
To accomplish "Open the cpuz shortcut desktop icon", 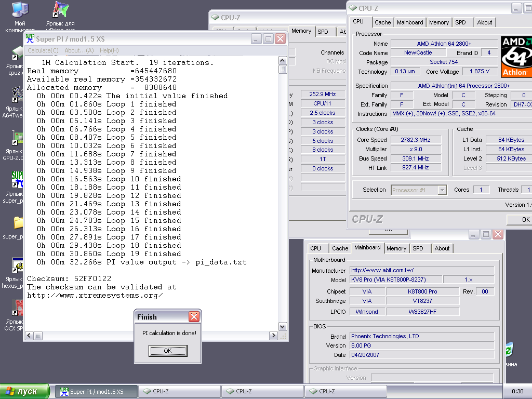I will (x=18, y=54).
